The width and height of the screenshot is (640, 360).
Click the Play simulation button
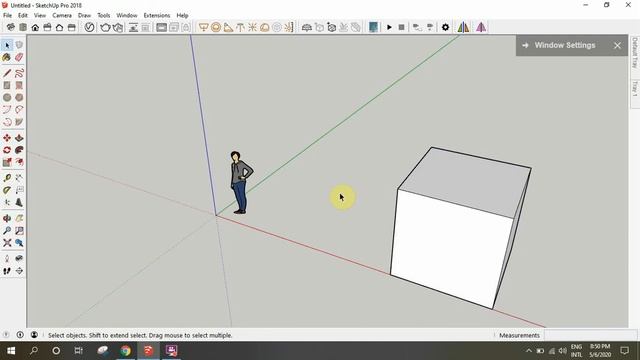coord(389,27)
